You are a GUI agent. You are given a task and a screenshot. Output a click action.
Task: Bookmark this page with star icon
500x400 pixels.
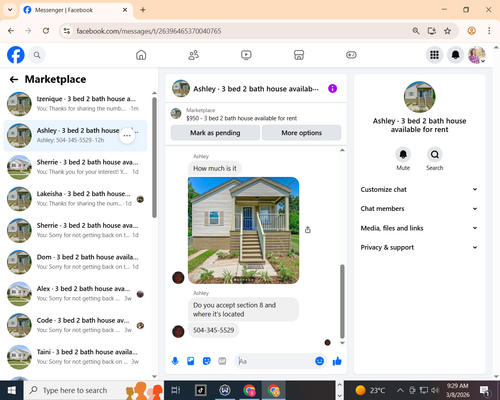447,31
